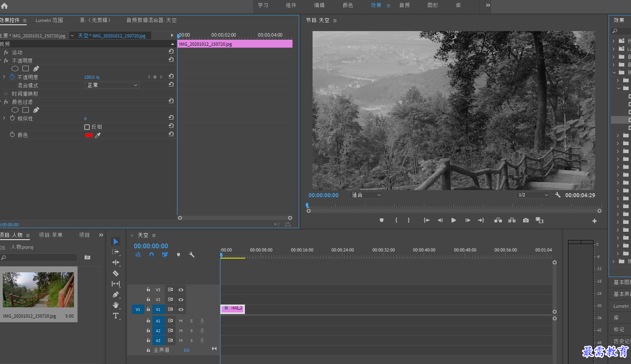Click the pen mask tool under Opacity
The width and height of the screenshot is (631, 364).
click(36, 68)
